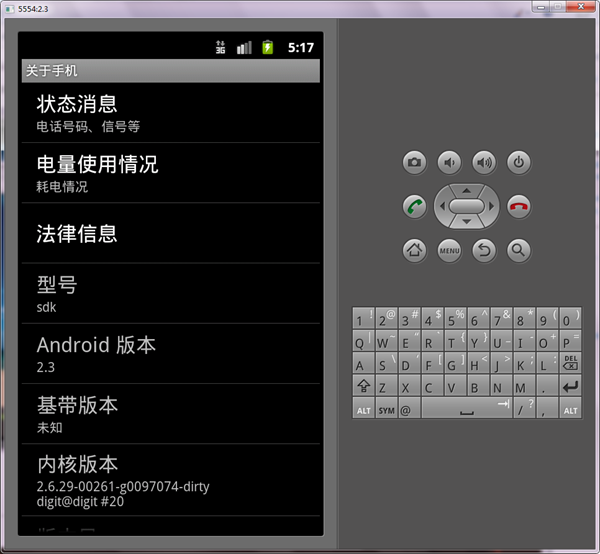Lower volume with the volume down button
600x554 pixels.
click(449, 163)
